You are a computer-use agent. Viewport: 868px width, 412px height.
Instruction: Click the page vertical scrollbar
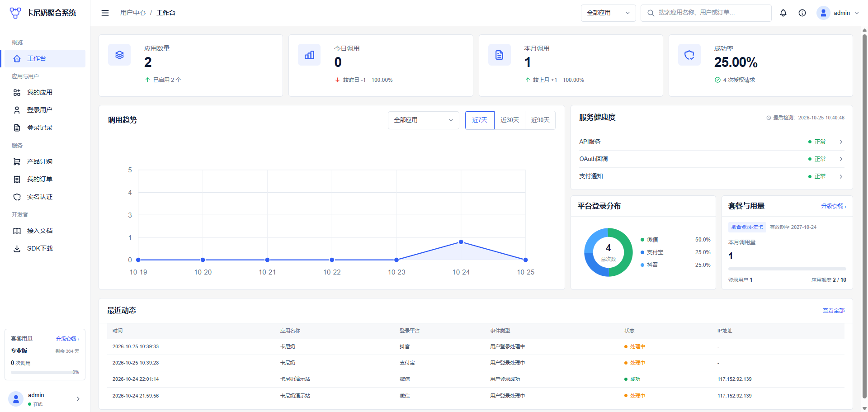[864, 216]
